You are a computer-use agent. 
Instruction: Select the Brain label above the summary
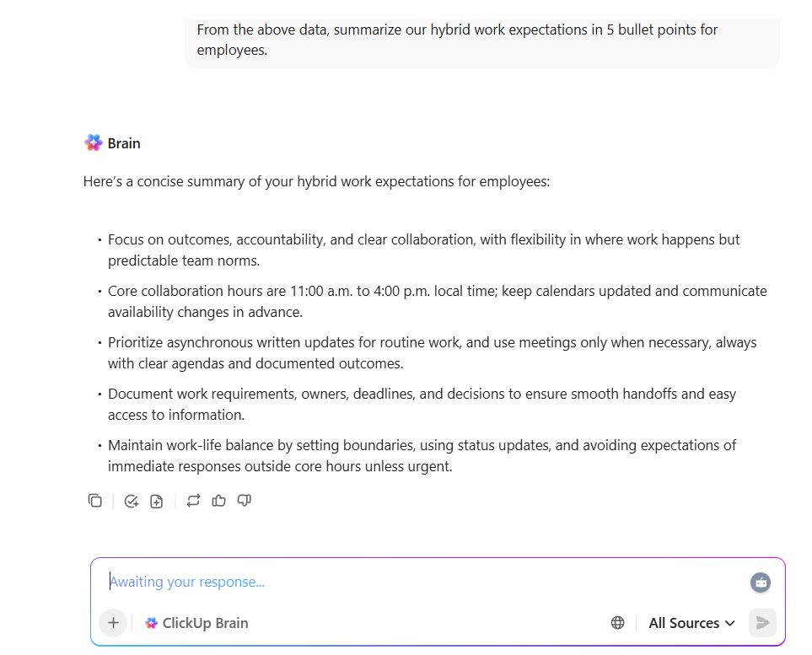[x=124, y=142]
